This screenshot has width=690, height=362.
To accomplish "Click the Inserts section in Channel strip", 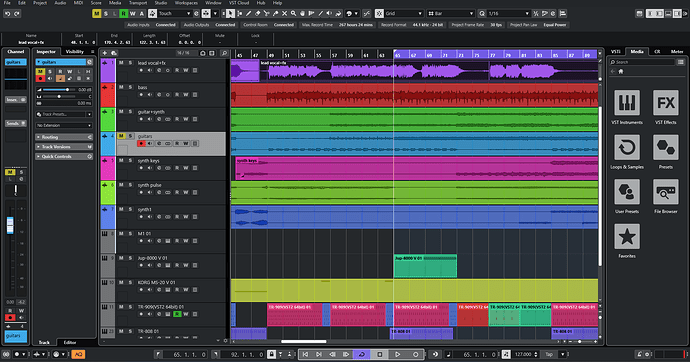I will [16, 100].
